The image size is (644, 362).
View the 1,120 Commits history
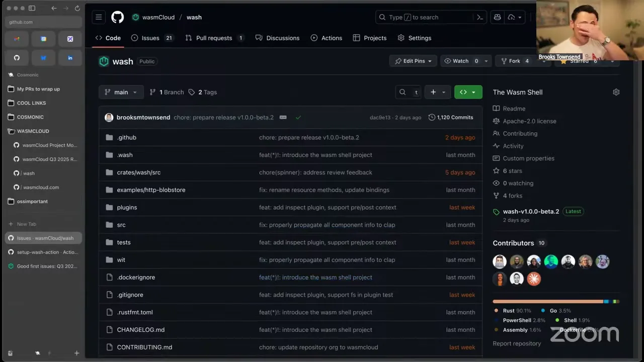point(451,117)
